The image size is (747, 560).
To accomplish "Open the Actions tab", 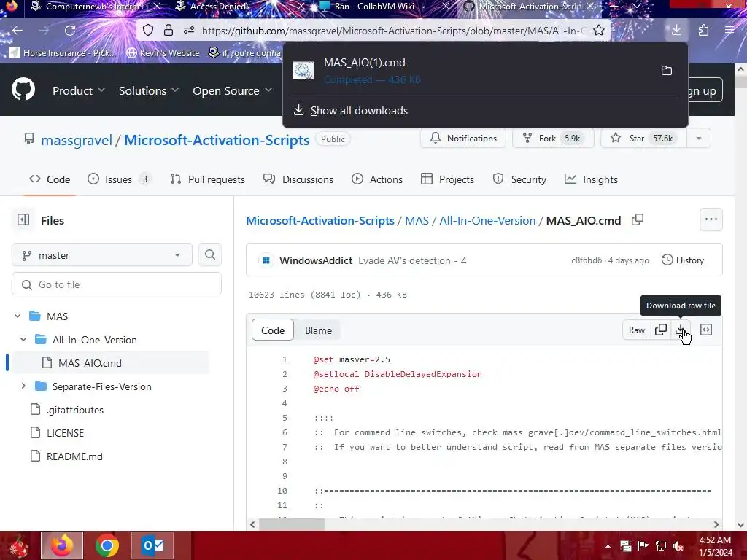I will [377, 179].
